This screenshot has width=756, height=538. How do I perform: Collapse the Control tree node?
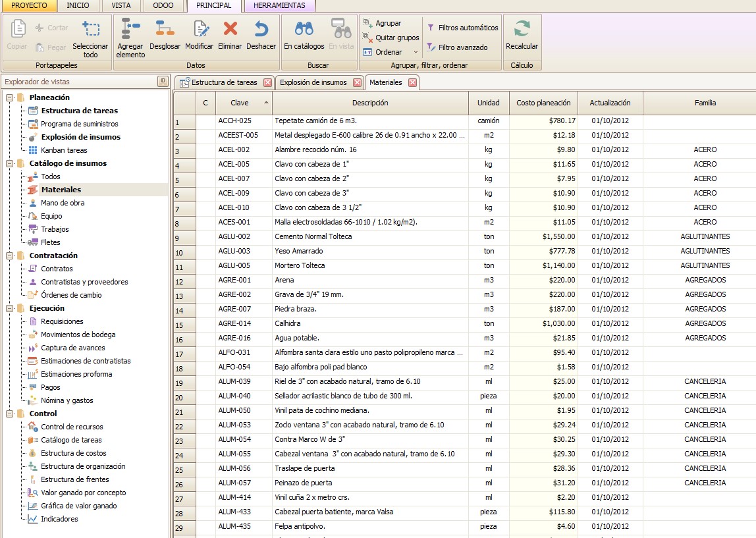(10, 414)
